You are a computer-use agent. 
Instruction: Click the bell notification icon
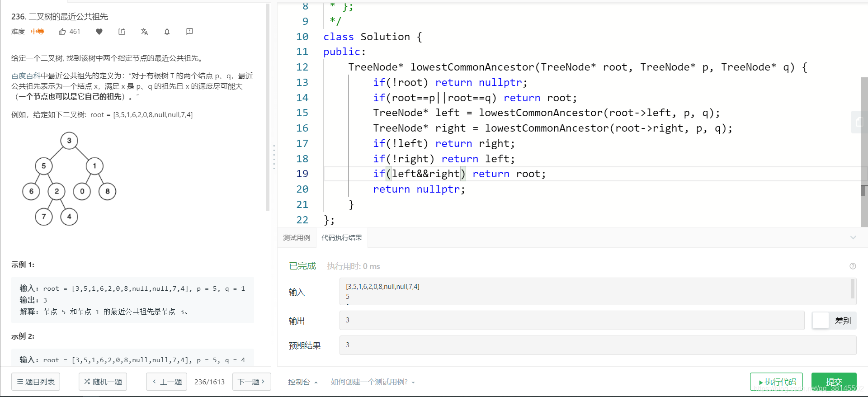167,32
